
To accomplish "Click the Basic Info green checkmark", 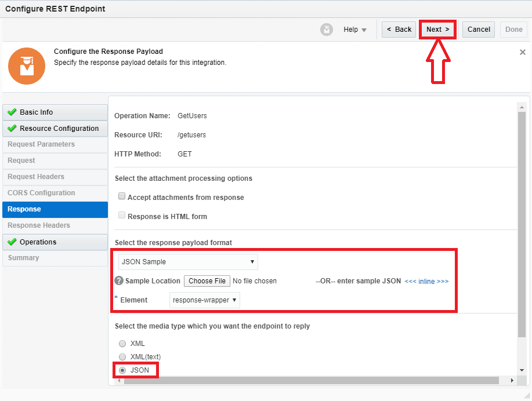I will 12,112.
